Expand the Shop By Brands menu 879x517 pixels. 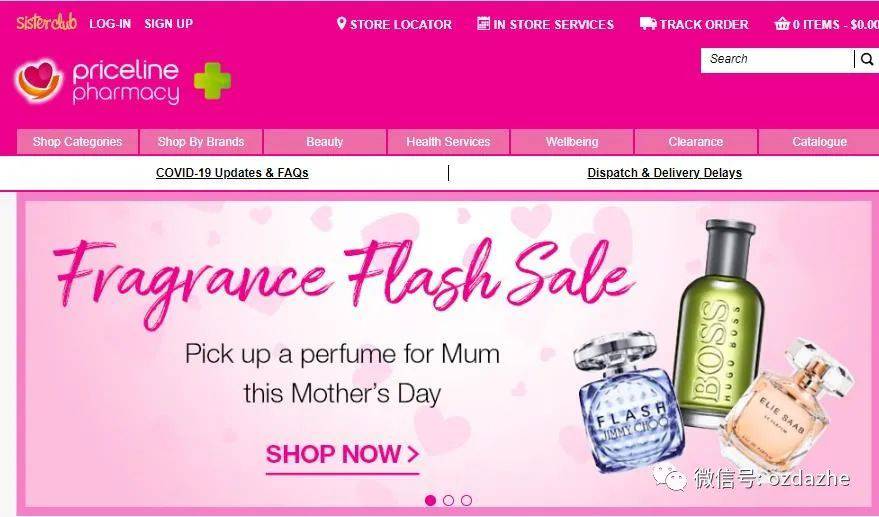(201, 142)
